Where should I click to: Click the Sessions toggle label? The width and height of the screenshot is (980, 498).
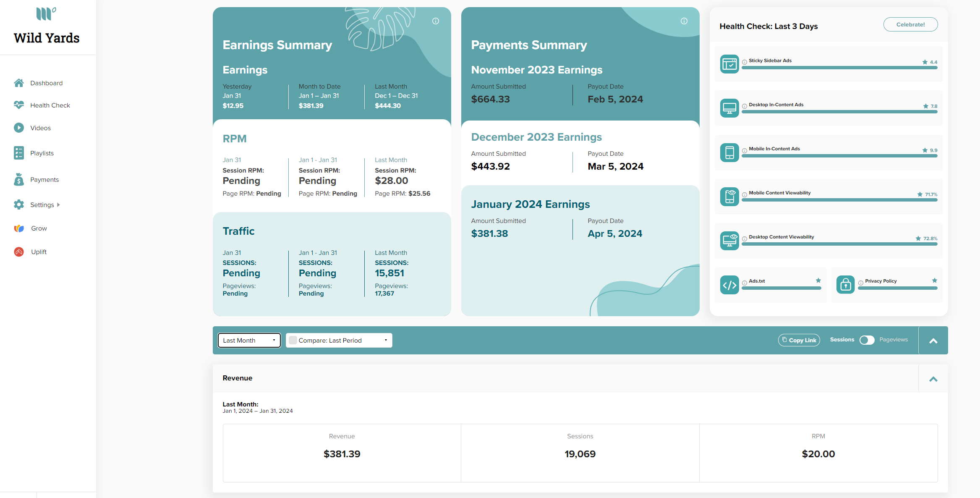[x=842, y=339]
